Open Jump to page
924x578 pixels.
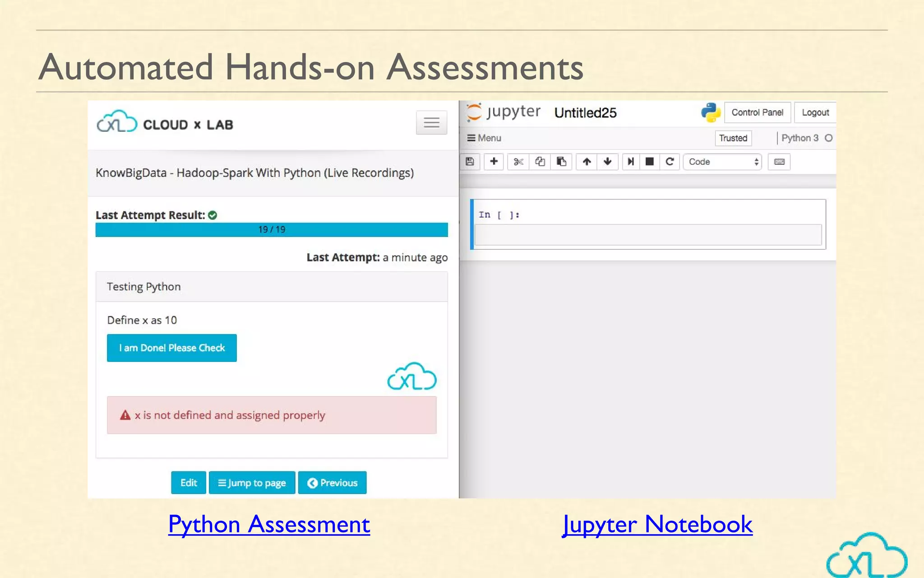252,483
